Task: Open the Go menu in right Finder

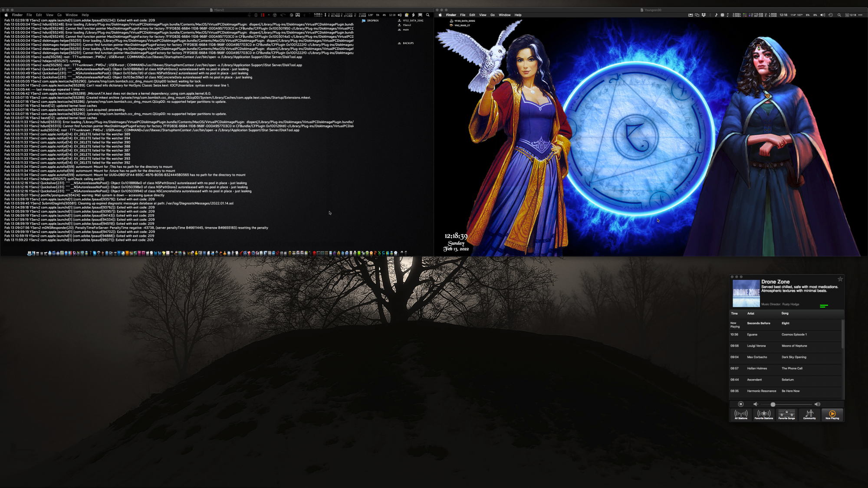Action: (493, 15)
